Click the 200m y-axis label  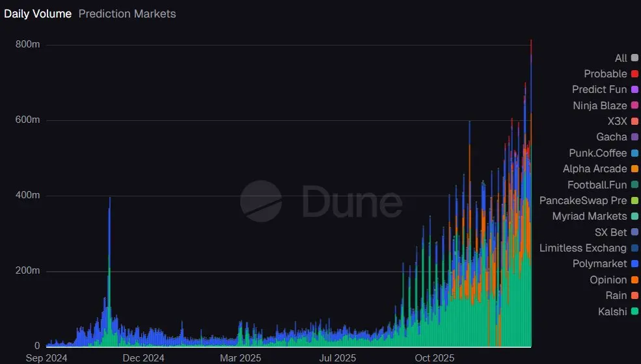tap(28, 270)
